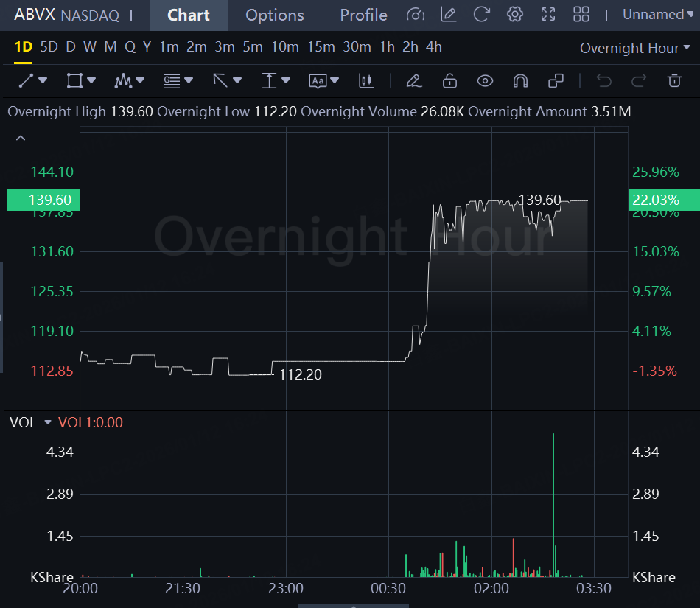Select the 15m interval
Viewport: 700px width, 608px height.
[x=321, y=47]
